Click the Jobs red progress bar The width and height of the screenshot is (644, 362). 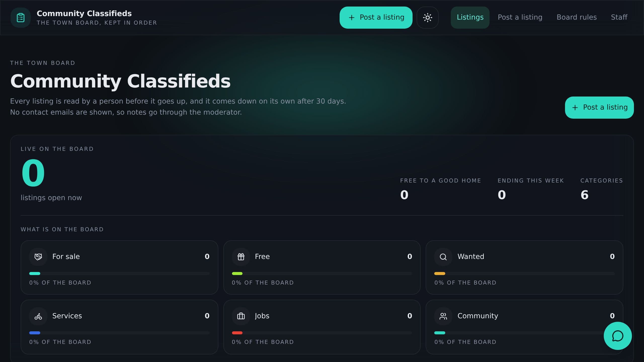point(322,333)
